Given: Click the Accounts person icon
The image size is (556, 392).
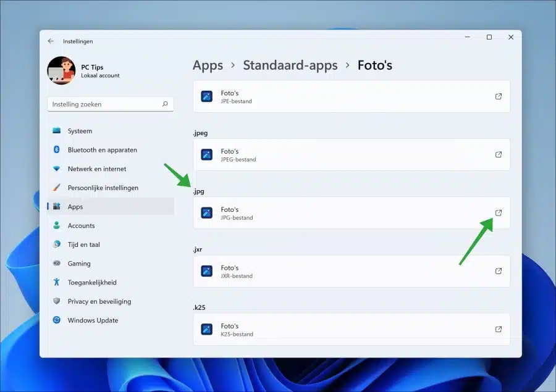Looking at the screenshot, I should [56, 225].
